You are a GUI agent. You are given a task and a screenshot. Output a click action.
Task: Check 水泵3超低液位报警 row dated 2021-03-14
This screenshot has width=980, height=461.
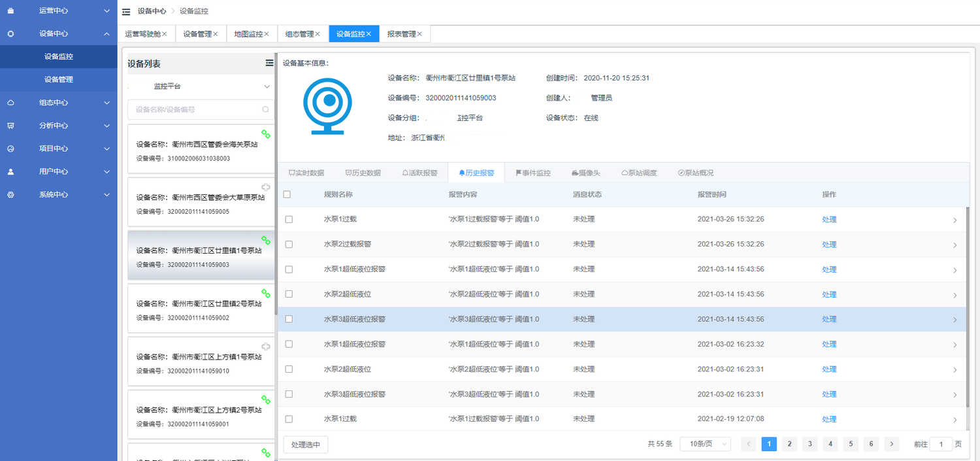[289, 319]
